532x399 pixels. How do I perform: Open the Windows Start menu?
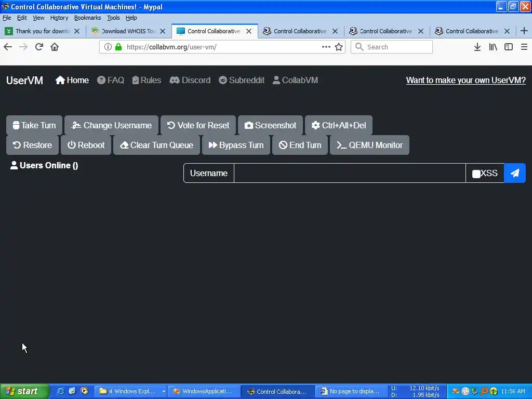tap(24, 391)
